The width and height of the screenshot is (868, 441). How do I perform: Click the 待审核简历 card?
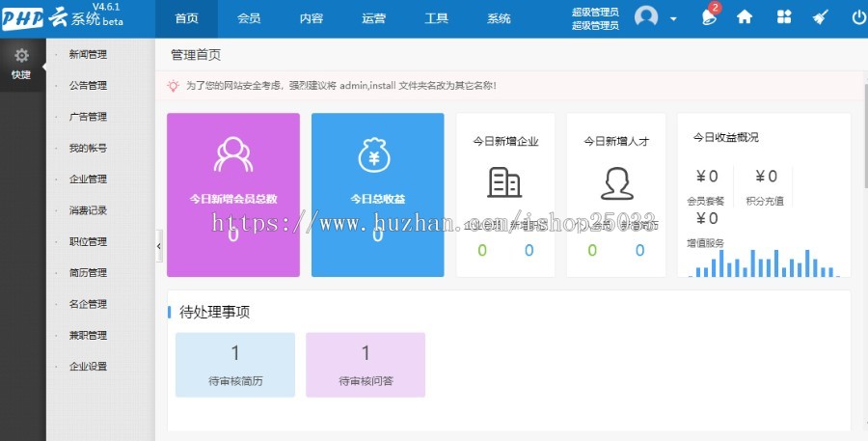click(235, 365)
